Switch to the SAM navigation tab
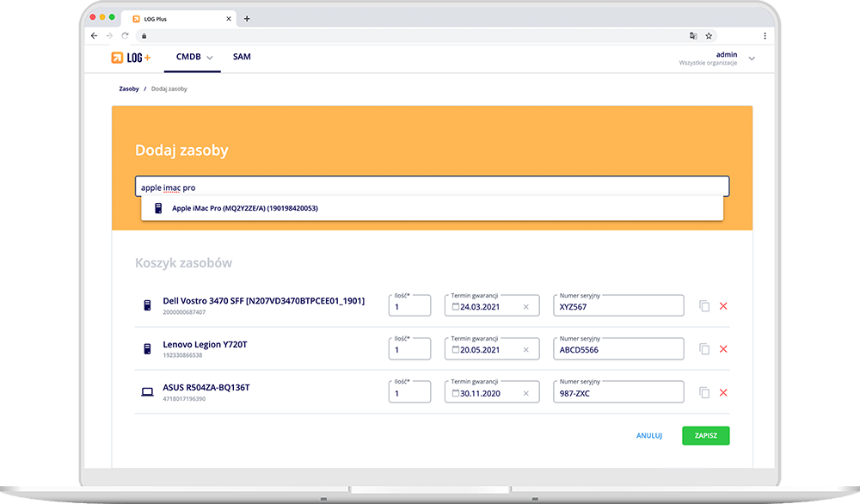 242,57
